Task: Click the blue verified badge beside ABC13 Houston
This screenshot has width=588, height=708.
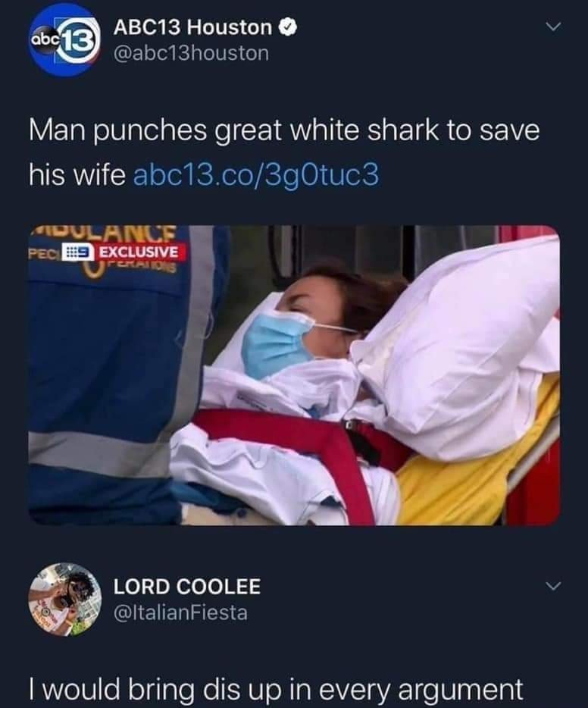Action: click(x=288, y=28)
